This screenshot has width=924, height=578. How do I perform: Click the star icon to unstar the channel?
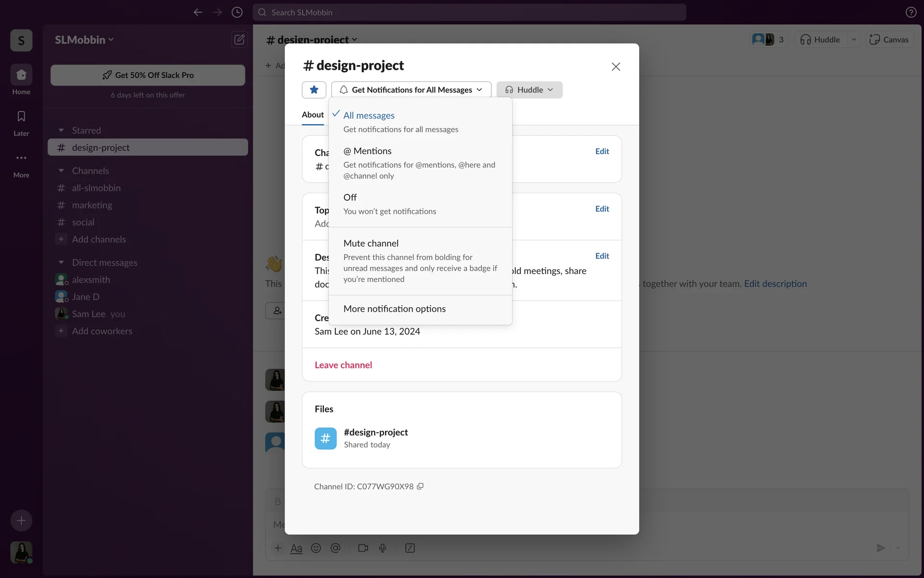coord(314,90)
